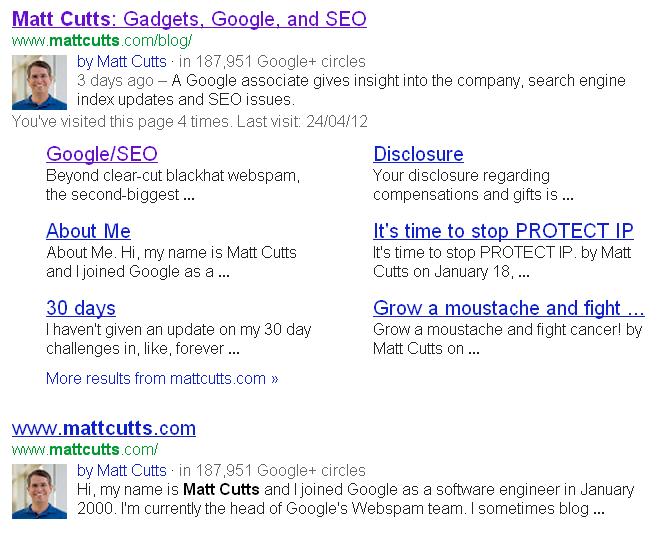Click the green www.mattcutts.com/ URL of the homepage result

coord(85,450)
